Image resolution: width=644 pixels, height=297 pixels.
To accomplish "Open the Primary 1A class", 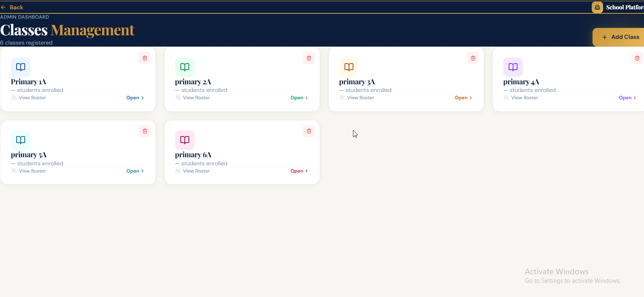I will [x=135, y=98].
